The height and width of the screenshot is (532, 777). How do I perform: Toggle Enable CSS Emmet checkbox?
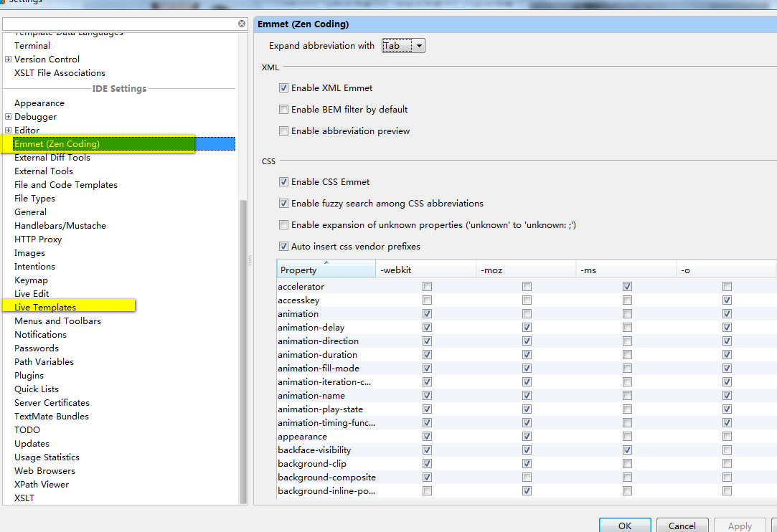point(283,182)
